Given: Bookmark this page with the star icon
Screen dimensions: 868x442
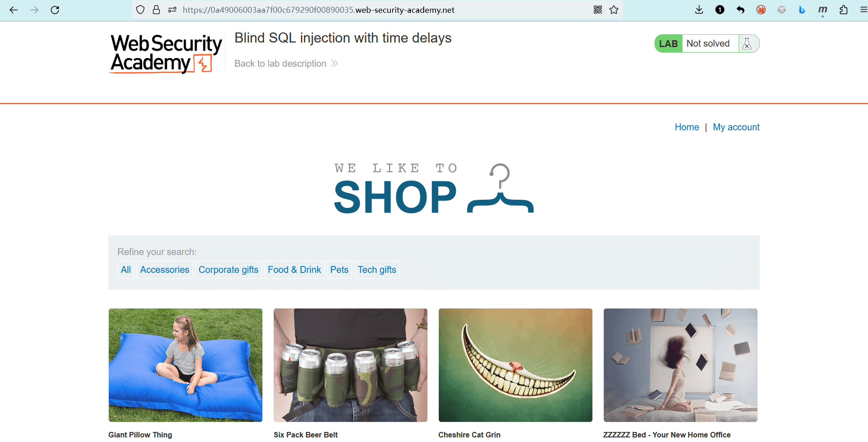Looking at the screenshot, I should 614,10.
